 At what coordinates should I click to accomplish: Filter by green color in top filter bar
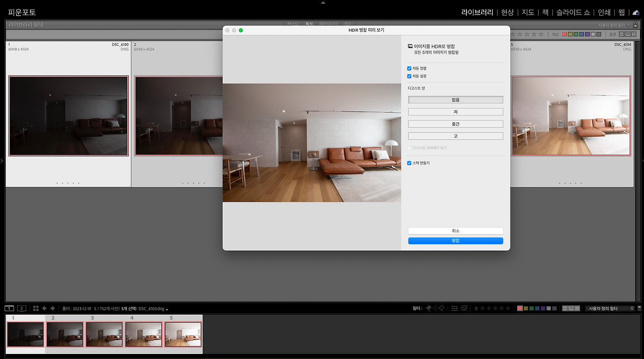tap(576, 34)
